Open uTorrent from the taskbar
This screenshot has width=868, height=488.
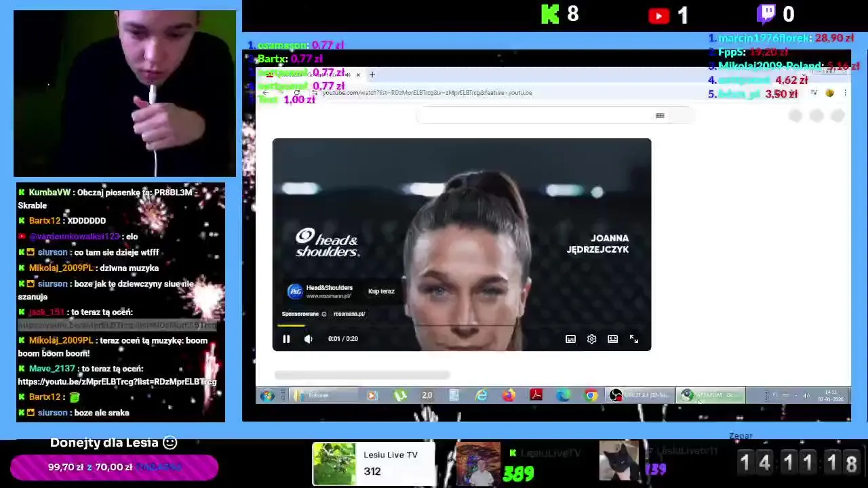(x=400, y=395)
